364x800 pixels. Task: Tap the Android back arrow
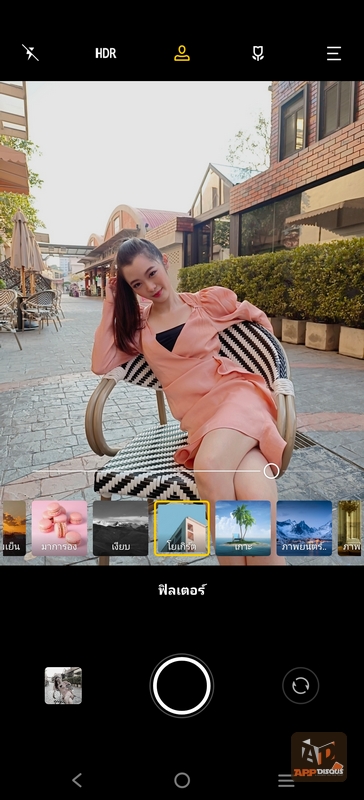click(x=77, y=780)
